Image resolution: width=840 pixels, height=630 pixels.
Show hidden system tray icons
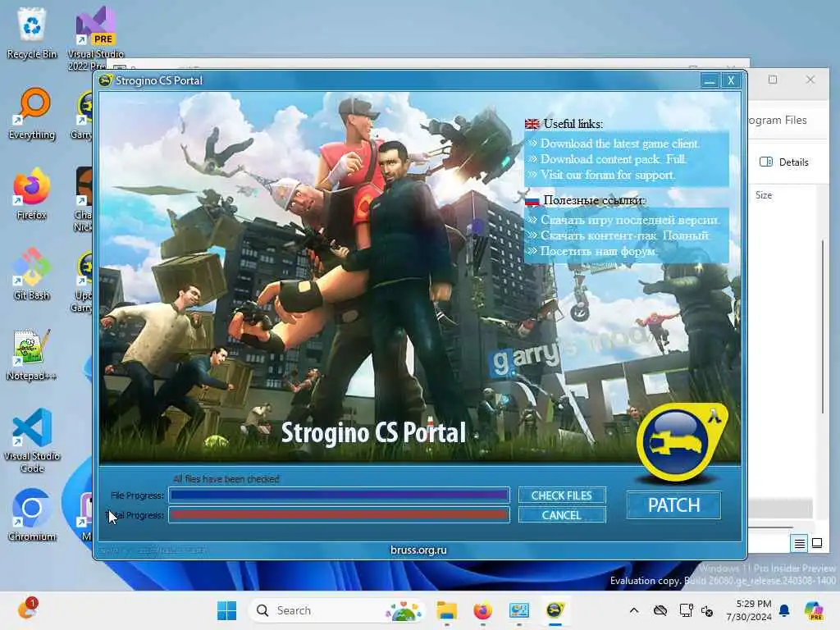click(x=634, y=610)
